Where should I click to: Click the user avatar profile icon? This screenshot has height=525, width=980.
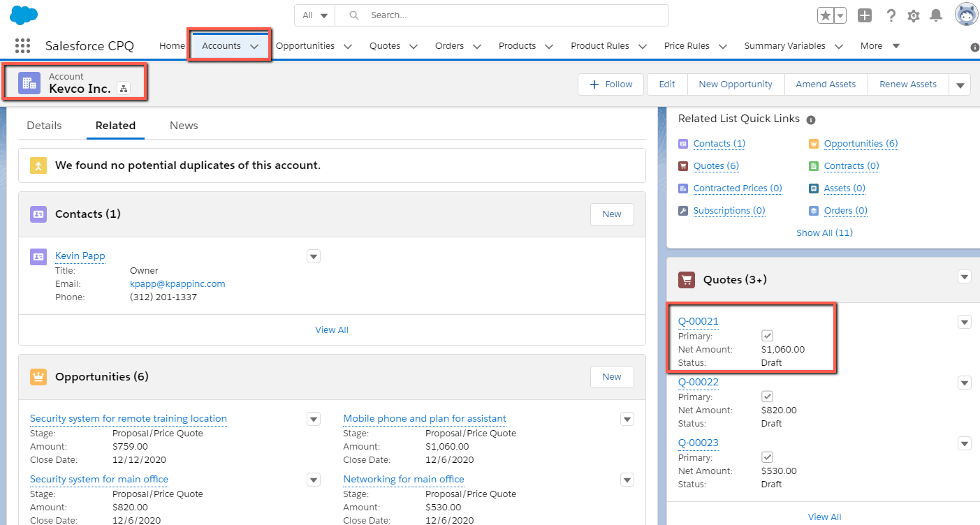(x=967, y=15)
